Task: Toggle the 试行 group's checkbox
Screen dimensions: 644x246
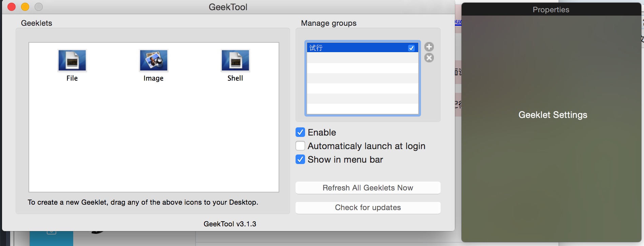Action: click(x=411, y=48)
